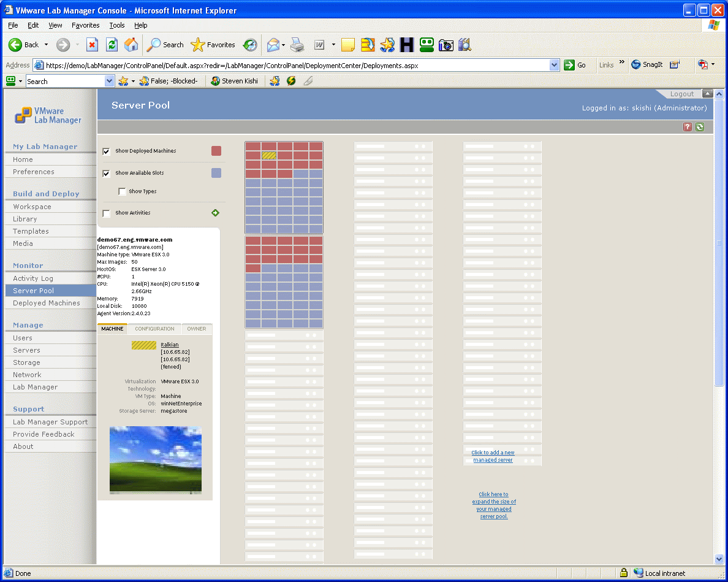Open Favorites star toolbar button
The height and width of the screenshot is (582, 728).
tap(213, 45)
